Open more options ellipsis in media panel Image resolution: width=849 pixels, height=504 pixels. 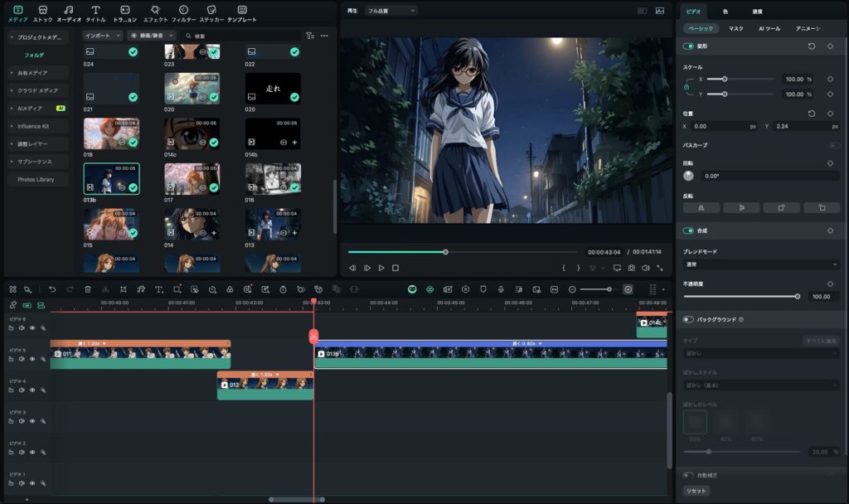(324, 36)
